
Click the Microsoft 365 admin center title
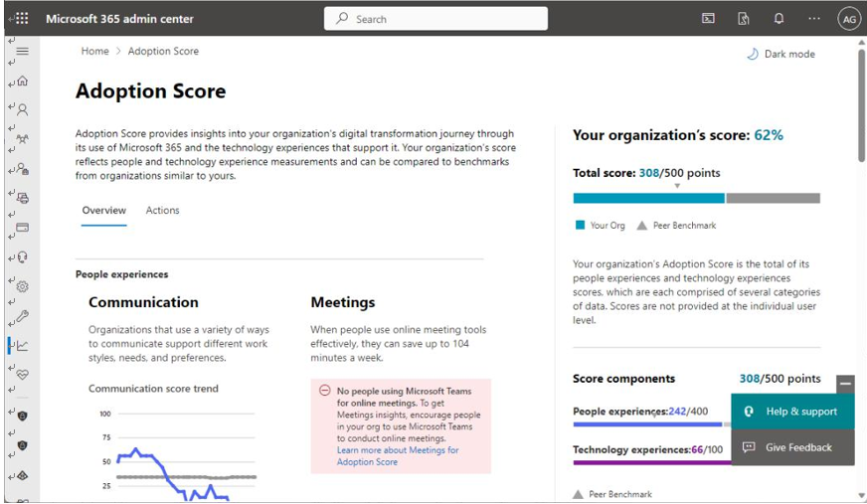pos(119,19)
